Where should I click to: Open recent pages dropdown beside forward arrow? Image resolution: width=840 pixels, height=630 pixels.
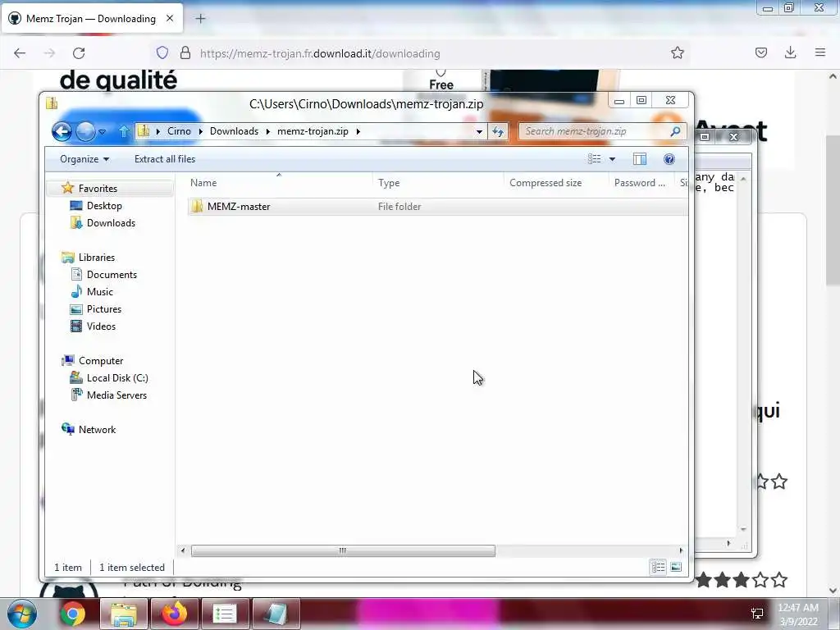click(103, 131)
